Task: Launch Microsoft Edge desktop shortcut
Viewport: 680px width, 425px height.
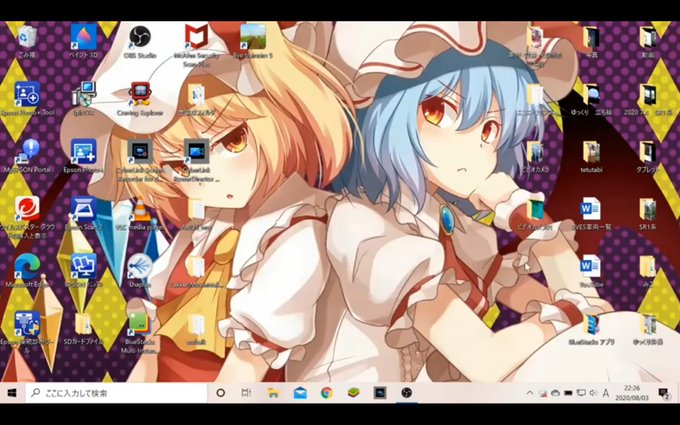Action: [27, 266]
